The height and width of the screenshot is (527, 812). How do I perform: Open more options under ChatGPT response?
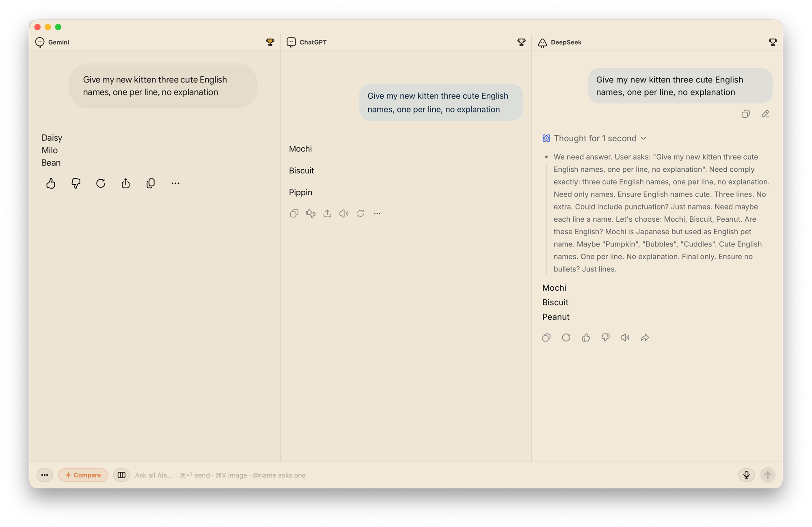click(x=377, y=213)
